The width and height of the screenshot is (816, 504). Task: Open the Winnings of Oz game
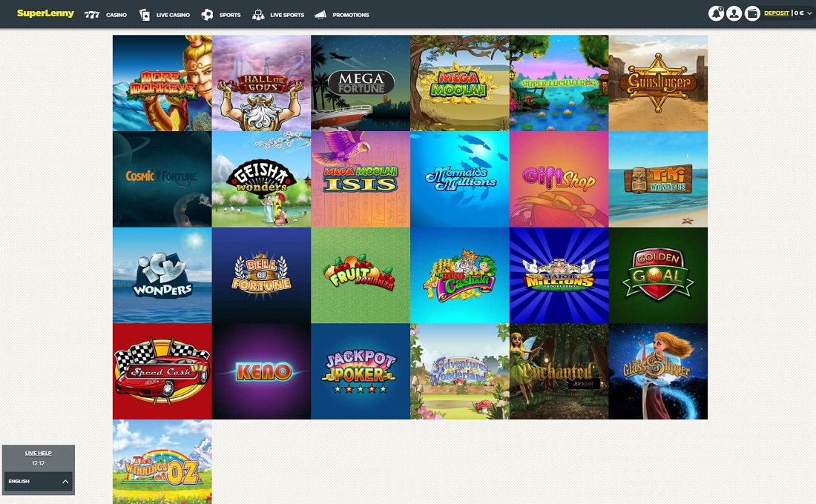162,462
